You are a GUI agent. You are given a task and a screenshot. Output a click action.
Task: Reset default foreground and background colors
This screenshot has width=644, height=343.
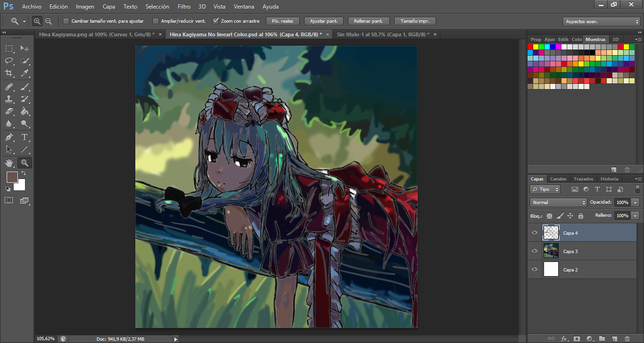coord(8,189)
